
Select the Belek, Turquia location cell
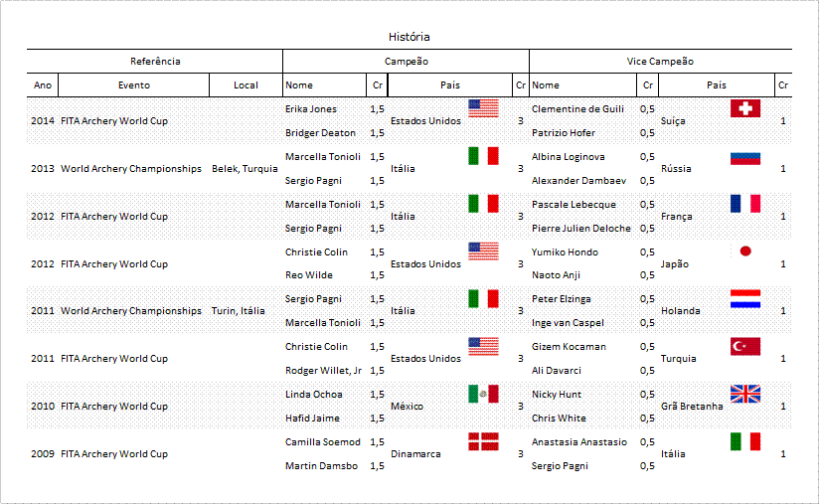245,169
